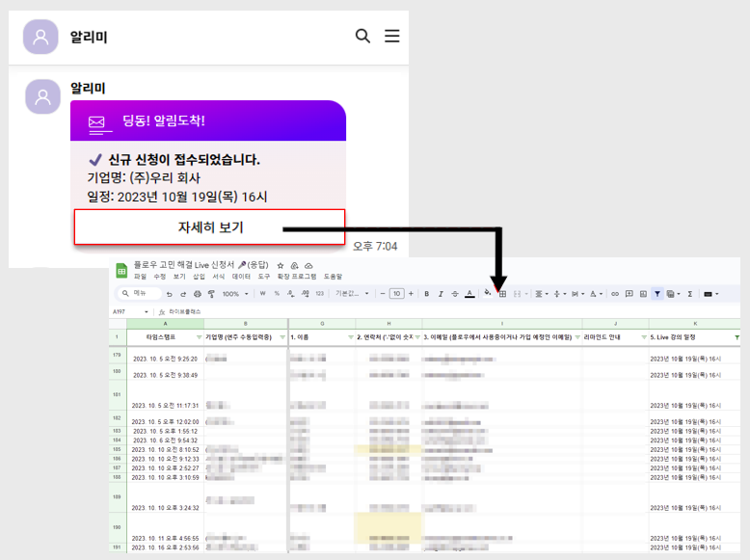The width and height of the screenshot is (750, 560).
Task: Undo the last action in Sheets
Action: click(170, 294)
